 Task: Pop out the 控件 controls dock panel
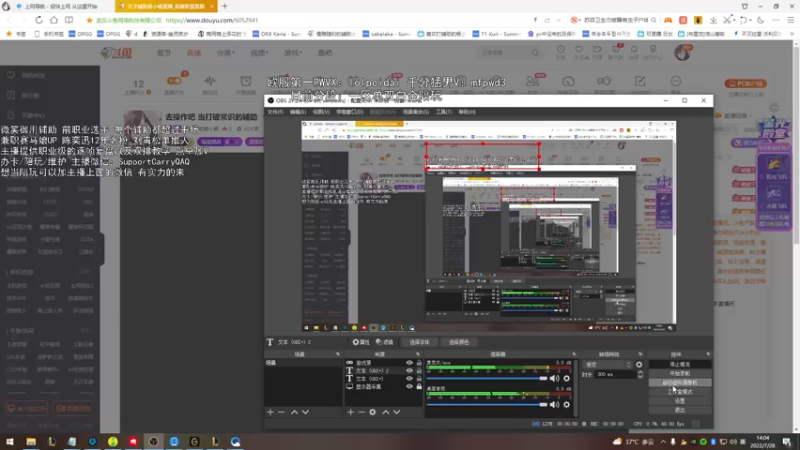[x=708, y=354]
